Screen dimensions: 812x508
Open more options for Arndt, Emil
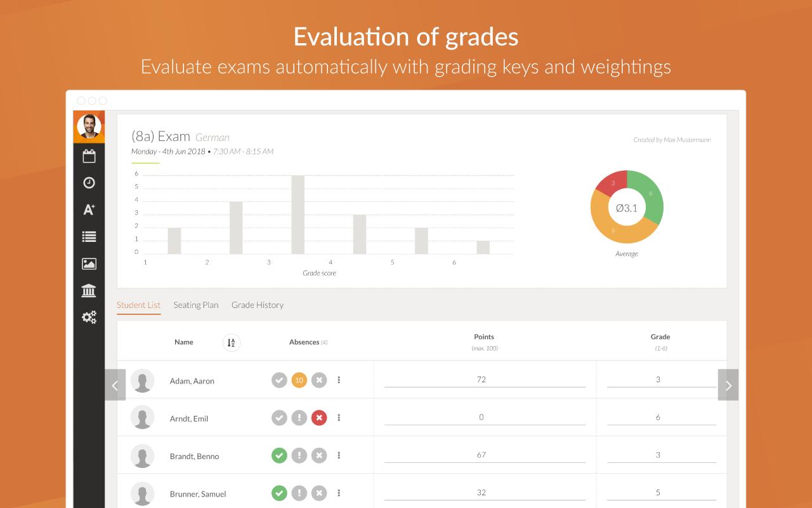pos(339,418)
